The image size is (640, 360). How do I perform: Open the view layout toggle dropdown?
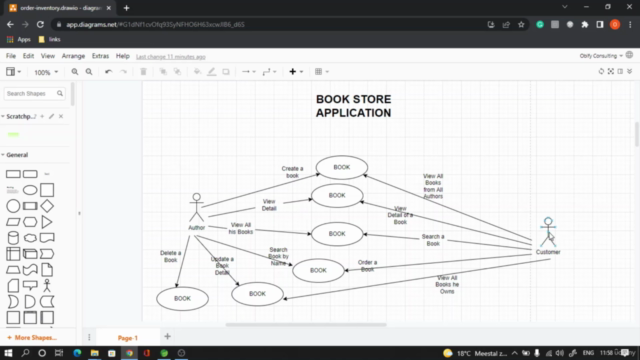pyautogui.click(x=13, y=72)
